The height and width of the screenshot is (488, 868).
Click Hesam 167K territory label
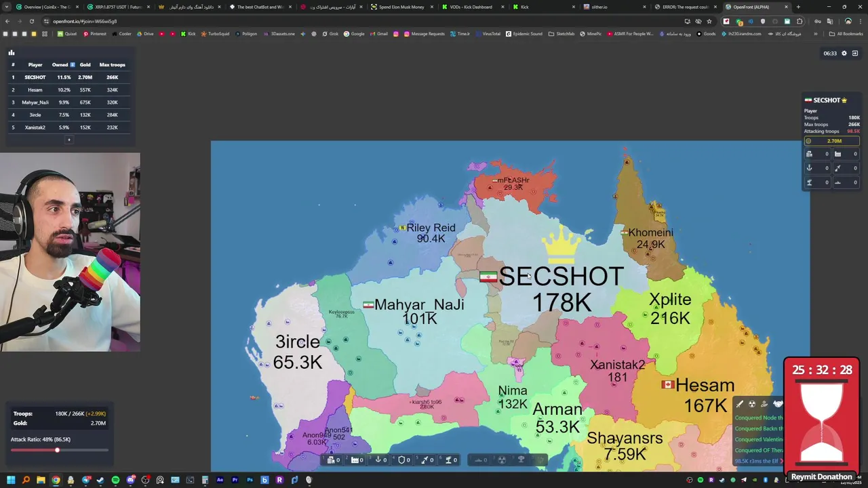705,395
